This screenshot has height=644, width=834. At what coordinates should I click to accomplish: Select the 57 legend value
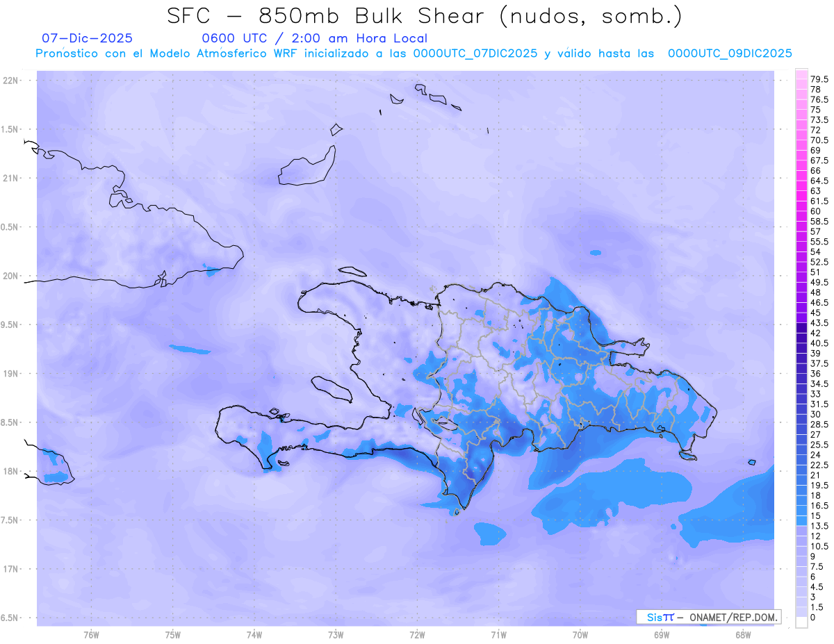815,231
